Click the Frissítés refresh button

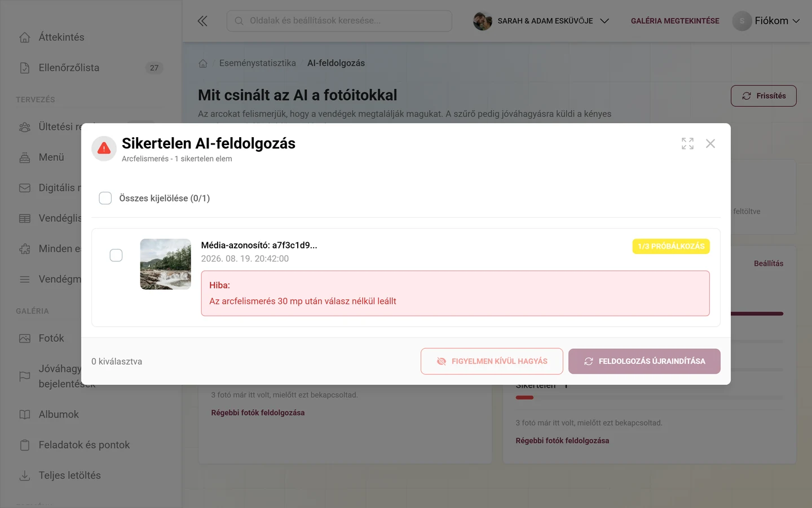764,96
